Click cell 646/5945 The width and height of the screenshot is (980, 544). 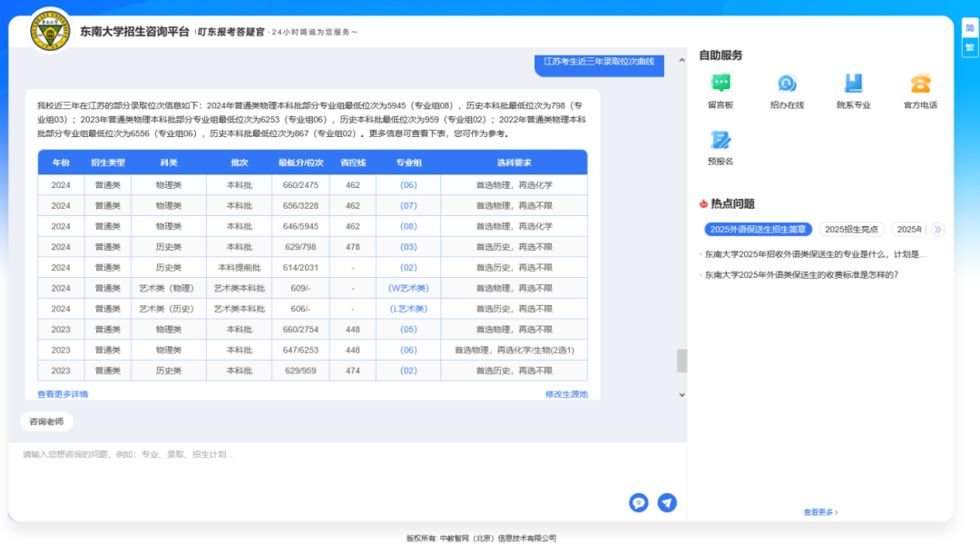tap(300, 226)
